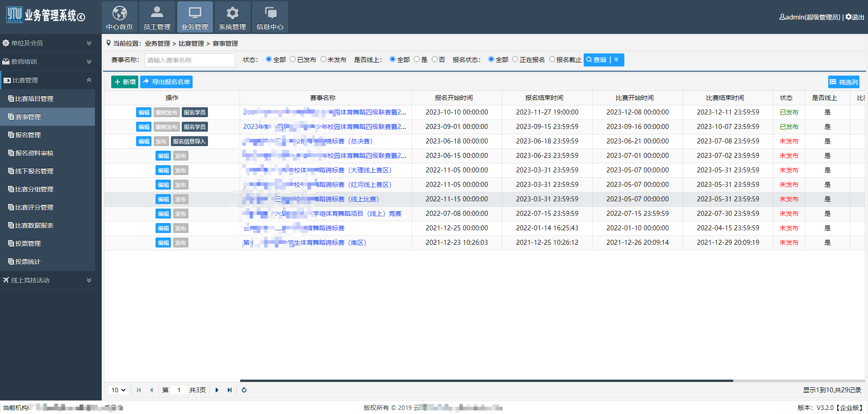Image resolution: width=868 pixels, height=414 pixels.
Task: Open 员工管理 person icon
Action: [157, 13]
